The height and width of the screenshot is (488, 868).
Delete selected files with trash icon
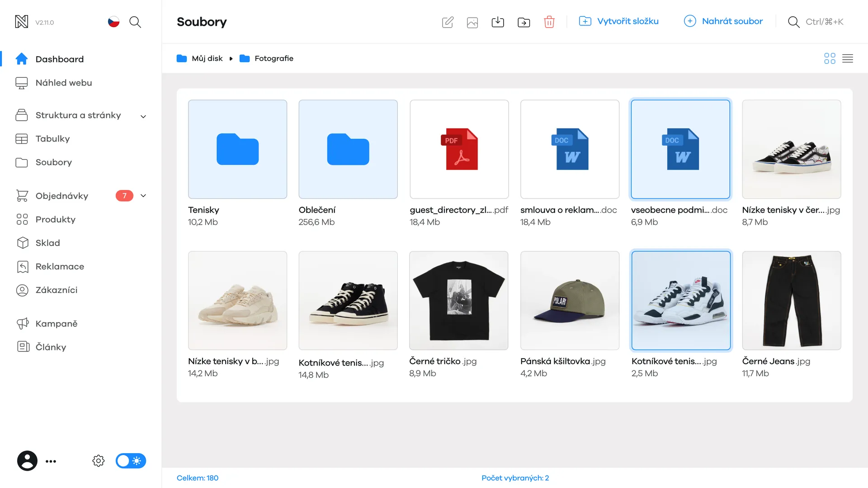coord(549,22)
